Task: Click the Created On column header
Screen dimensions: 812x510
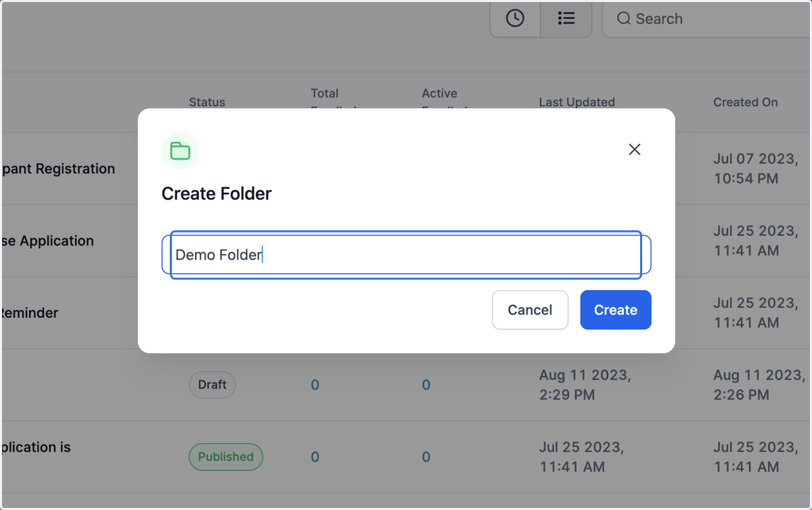Action: click(x=745, y=102)
